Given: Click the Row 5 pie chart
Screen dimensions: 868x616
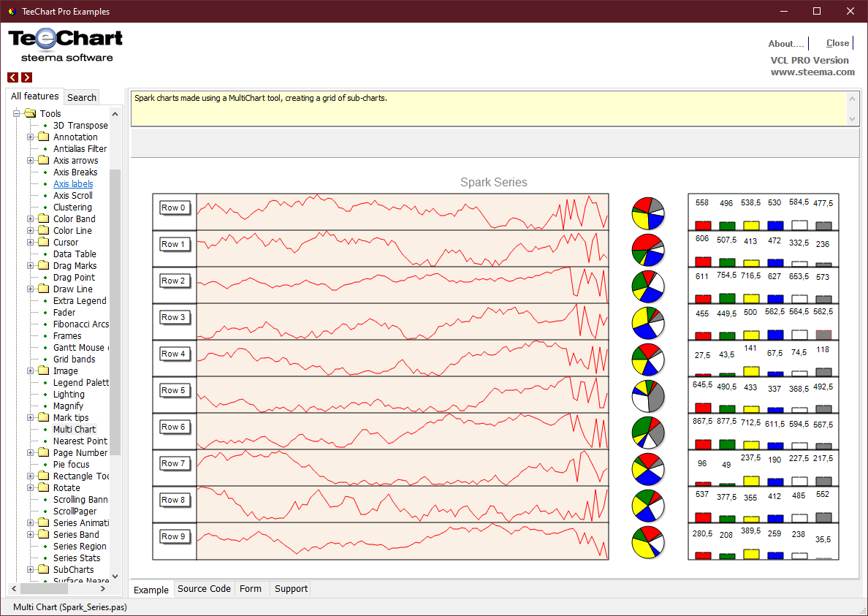Looking at the screenshot, I should (x=647, y=395).
